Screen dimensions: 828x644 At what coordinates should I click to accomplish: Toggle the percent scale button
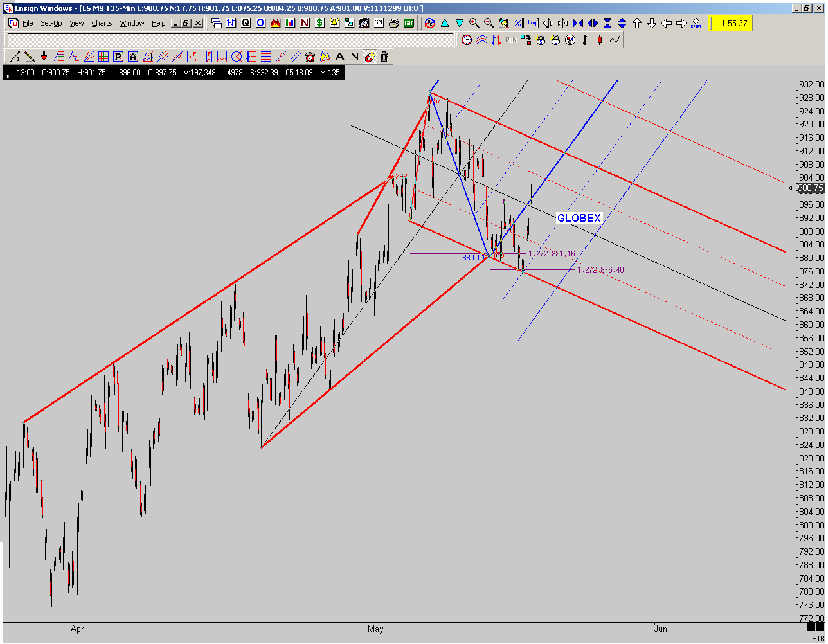518,23
